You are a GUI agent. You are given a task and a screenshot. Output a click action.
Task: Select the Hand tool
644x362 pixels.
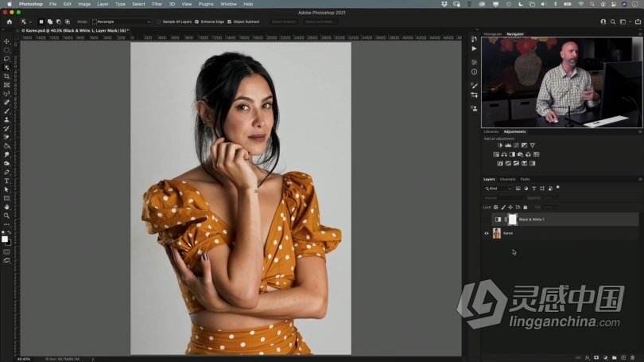coord(6,207)
